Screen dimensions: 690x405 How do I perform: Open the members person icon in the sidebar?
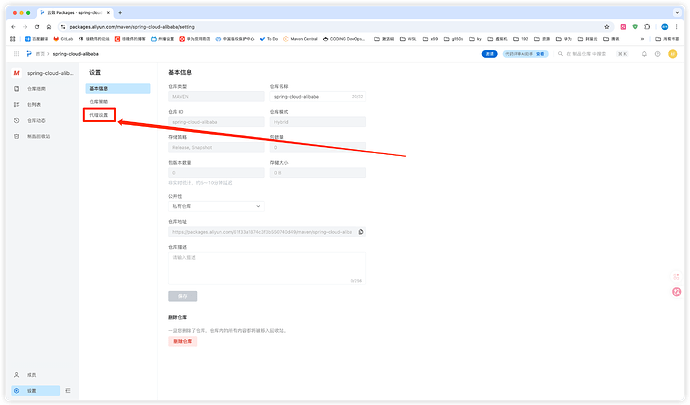(17, 375)
